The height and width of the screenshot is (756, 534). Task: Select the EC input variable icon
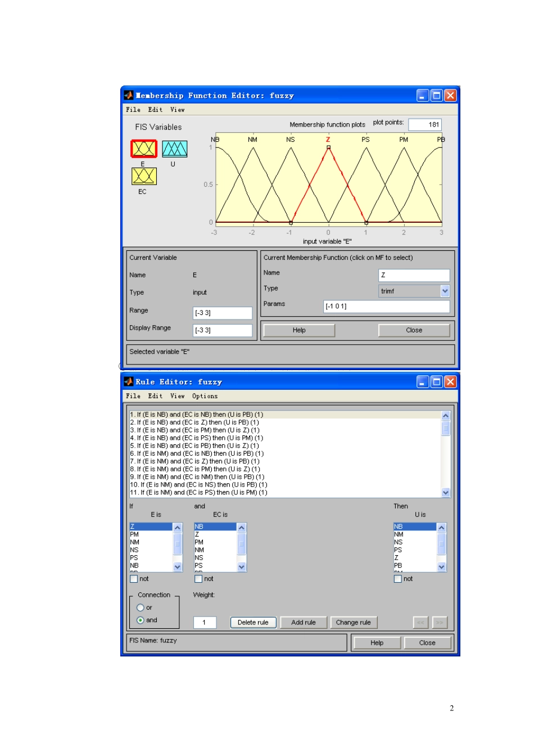144,177
